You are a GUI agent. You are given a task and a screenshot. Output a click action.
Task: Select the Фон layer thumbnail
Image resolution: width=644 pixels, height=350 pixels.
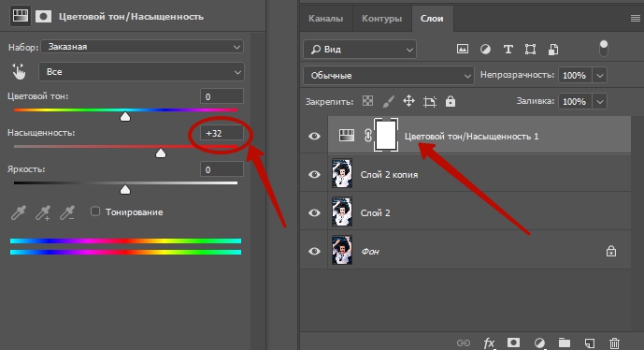(342, 250)
